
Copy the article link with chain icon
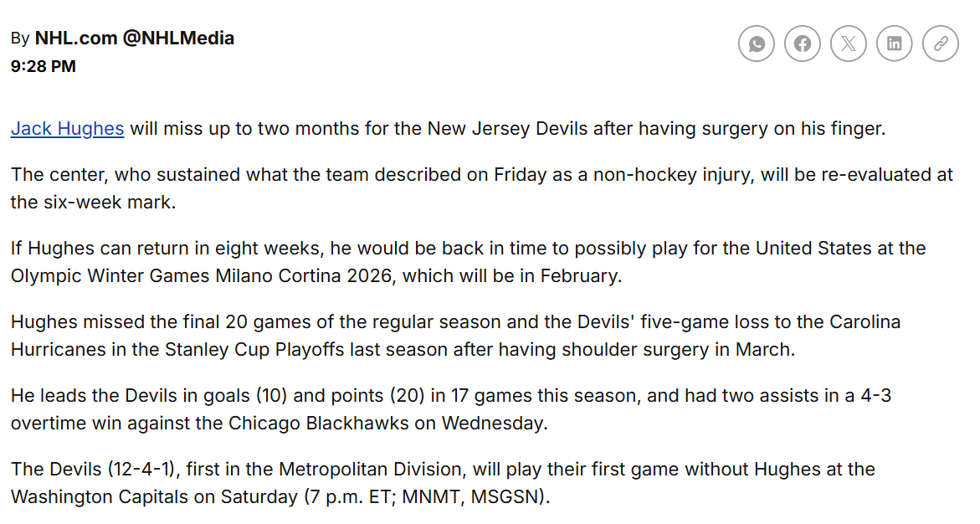tap(941, 44)
